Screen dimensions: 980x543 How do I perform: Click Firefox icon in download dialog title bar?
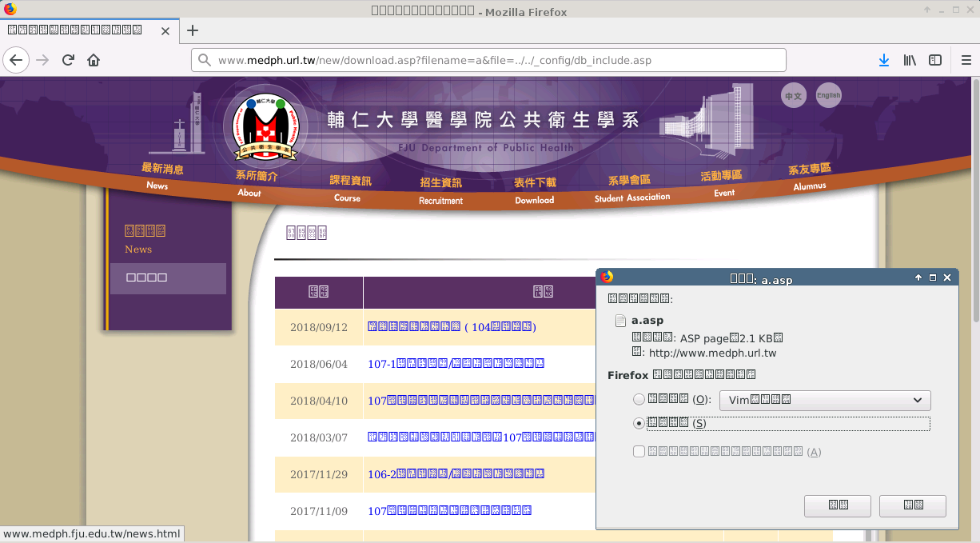(x=607, y=277)
